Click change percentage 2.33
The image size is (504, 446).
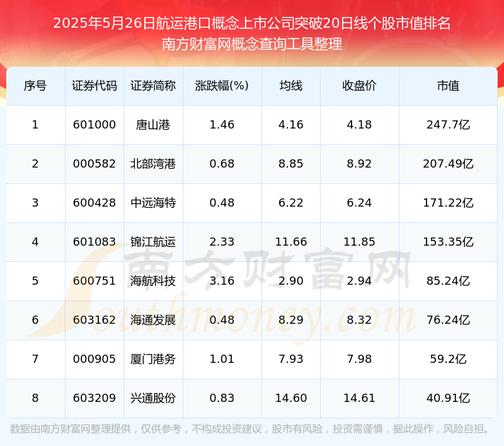tap(222, 242)
